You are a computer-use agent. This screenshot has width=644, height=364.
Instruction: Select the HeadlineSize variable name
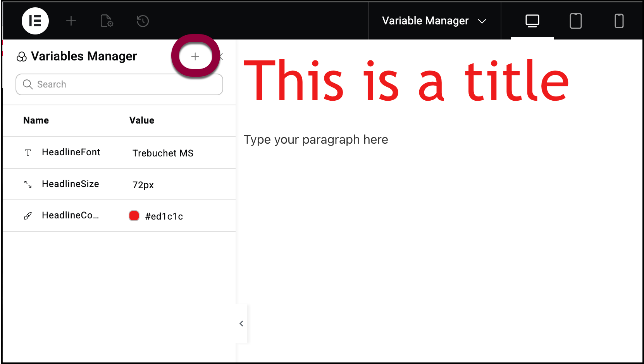pos(71,184)
